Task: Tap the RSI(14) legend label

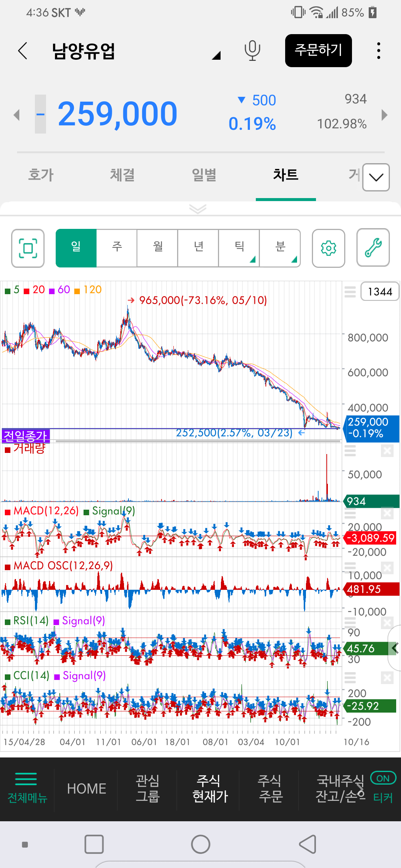Action: [x=27, y=621]
